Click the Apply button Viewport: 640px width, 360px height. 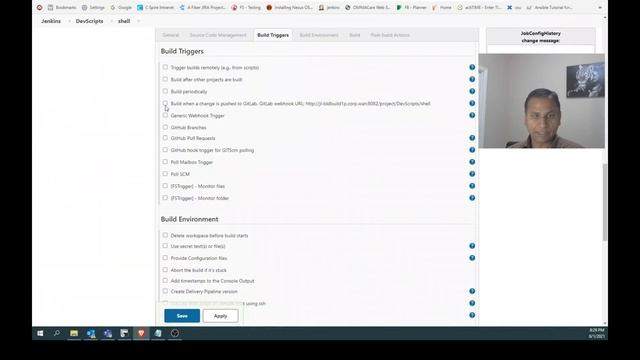click(x=220, y=316)
